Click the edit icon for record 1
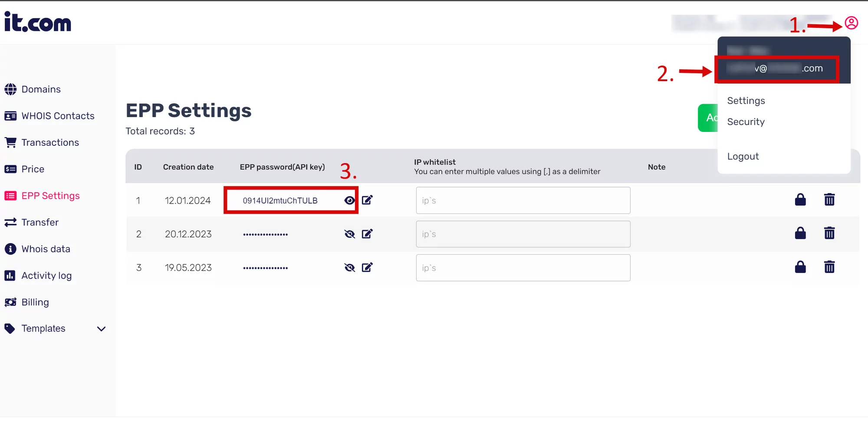The height and width of the screenshot is (427, 868). pos(367,200)
